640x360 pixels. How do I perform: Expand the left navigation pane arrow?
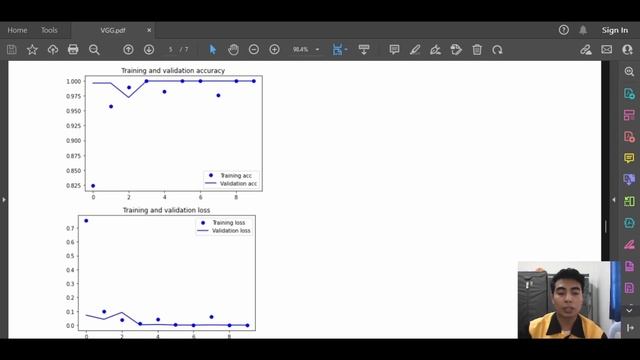(x=4, y=200)
